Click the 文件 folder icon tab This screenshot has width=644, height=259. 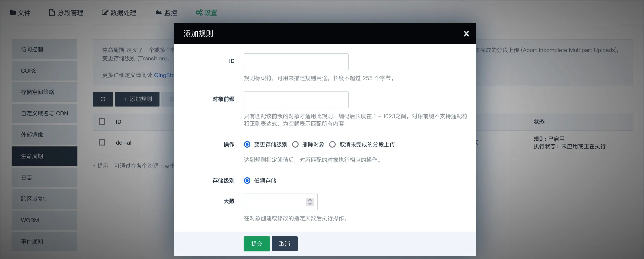coord(20,13)
